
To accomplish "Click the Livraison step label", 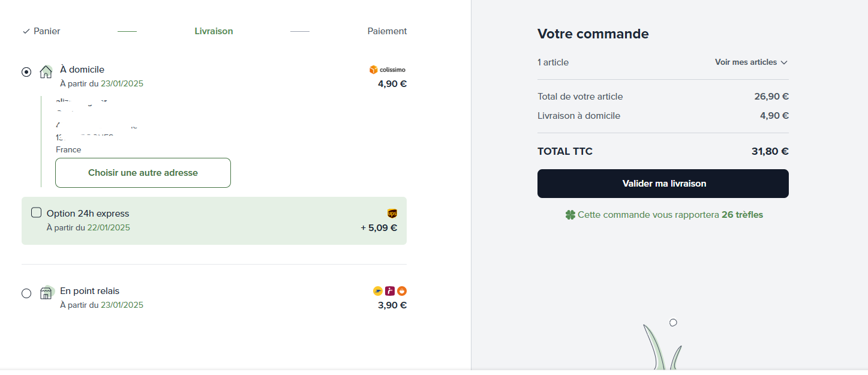I will [x=214, y=31].
